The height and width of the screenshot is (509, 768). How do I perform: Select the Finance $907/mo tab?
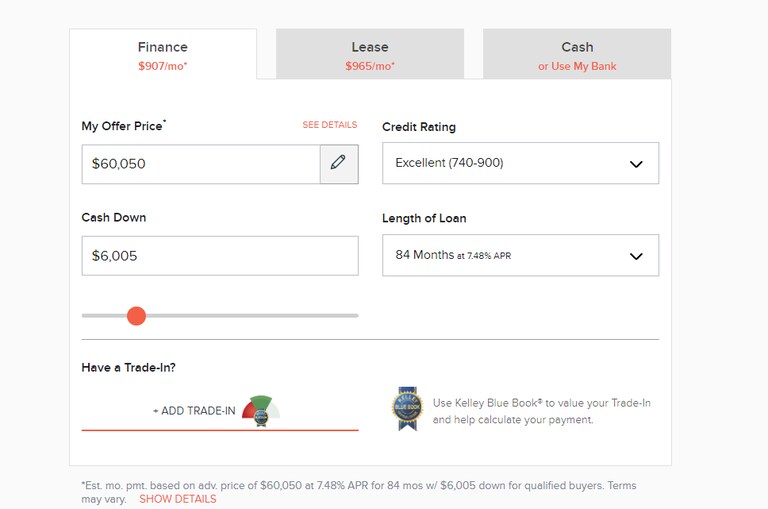coord(163,55)
